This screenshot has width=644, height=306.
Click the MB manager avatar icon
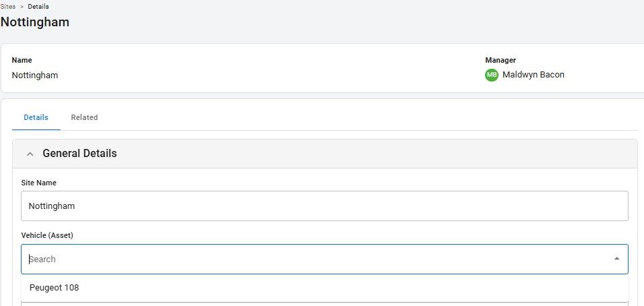click(492, 75)
